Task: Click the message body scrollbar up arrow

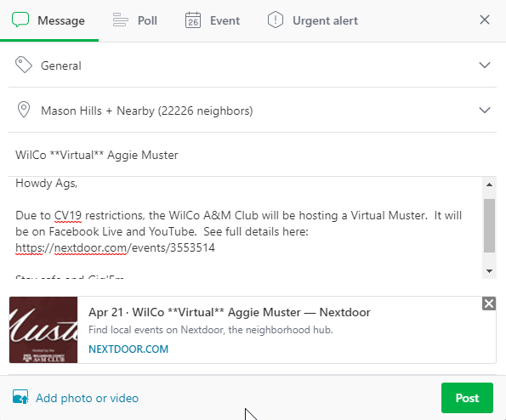Action: click(x=489, y=184)
